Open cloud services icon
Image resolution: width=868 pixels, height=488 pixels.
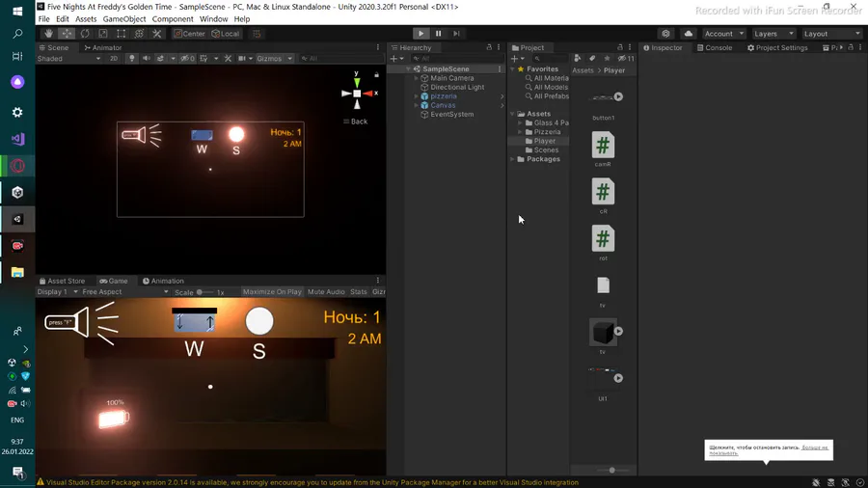coord(688,34)
